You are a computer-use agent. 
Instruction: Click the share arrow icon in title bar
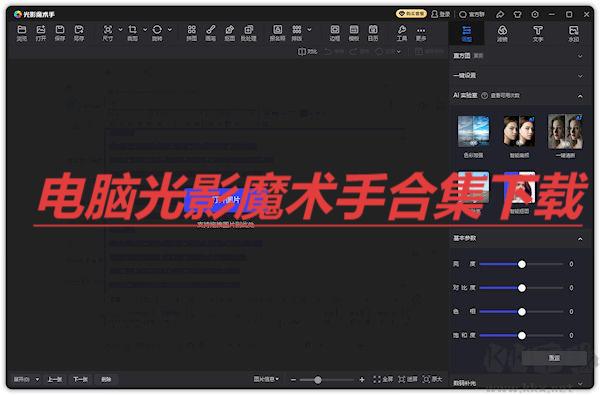coord(500,14)
